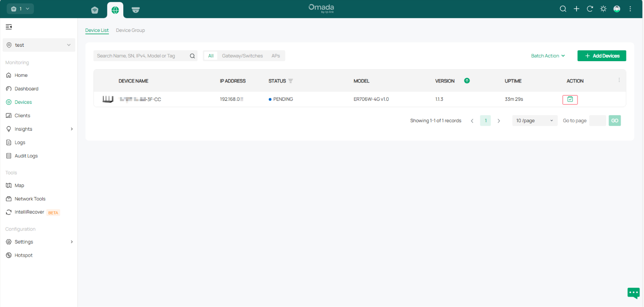
Task: Click the adopt device icon in Action column
Action: pos(570,99)
